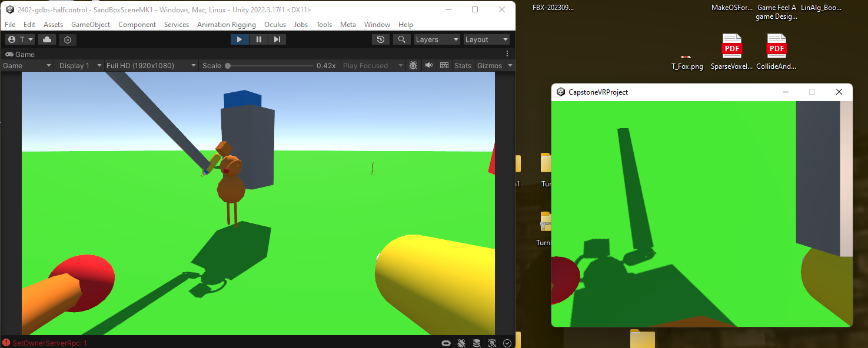Toggle the Game view frame debugger bug icon
The width and height of the screenshot is (868, 348).
pos(413,65)
